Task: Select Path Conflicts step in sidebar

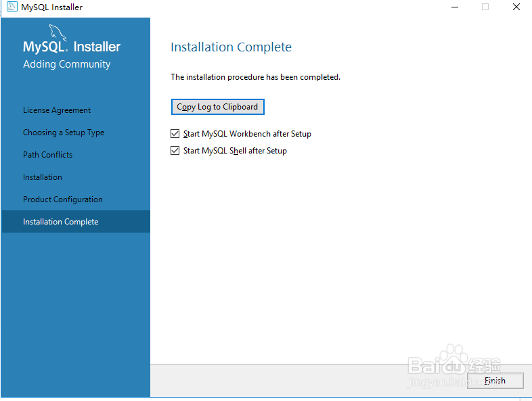Action: 47,155
